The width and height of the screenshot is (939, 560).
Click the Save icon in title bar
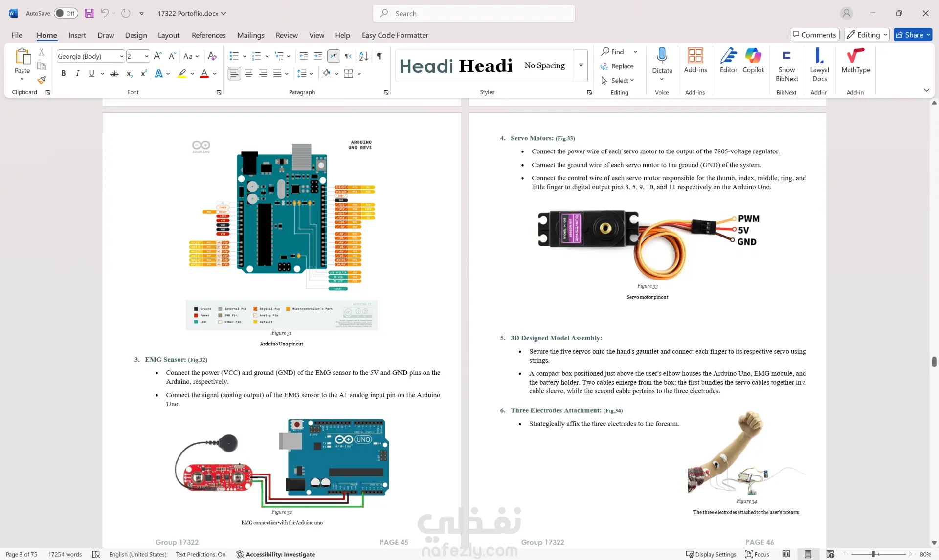[89, 13]
